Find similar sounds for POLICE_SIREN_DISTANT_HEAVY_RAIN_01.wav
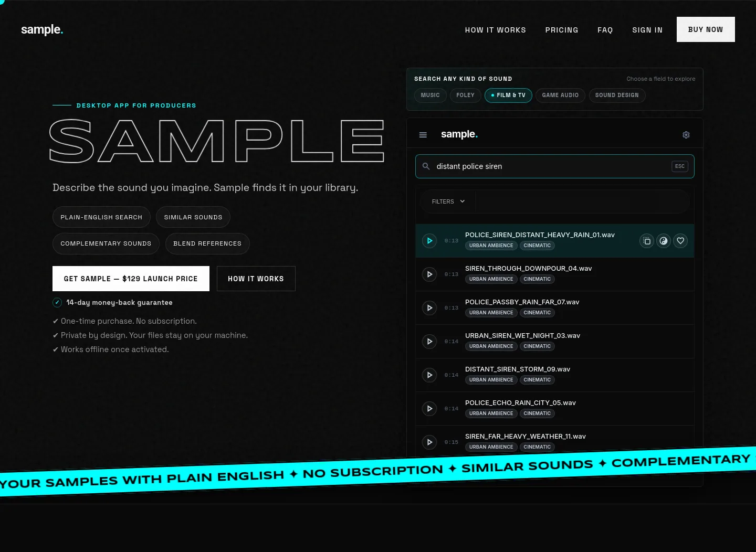This screenshot has width=756, height=552. (x=647, y=241)
